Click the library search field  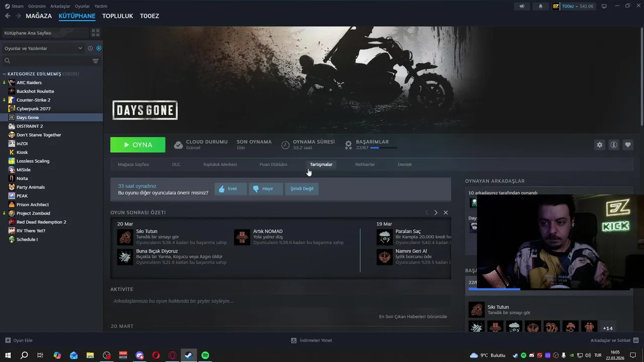click(x=48, y=61)
